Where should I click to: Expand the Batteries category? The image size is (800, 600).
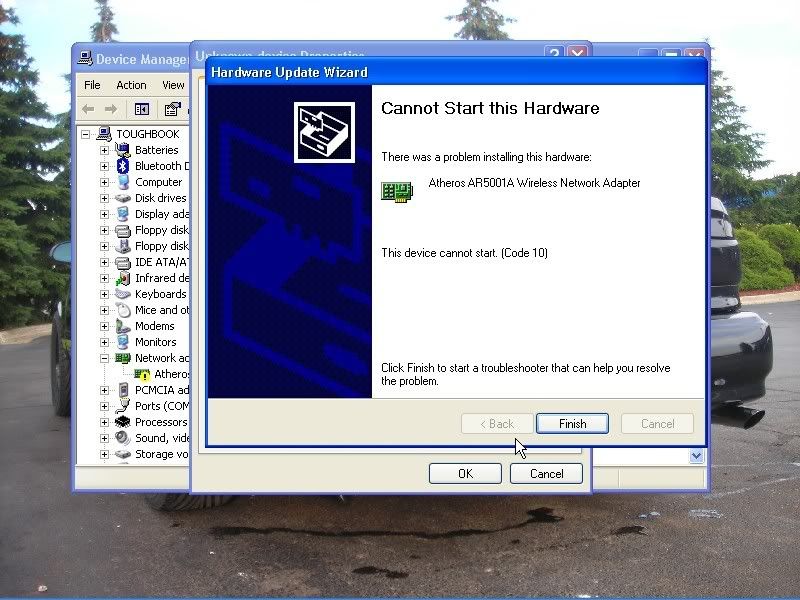104,150
